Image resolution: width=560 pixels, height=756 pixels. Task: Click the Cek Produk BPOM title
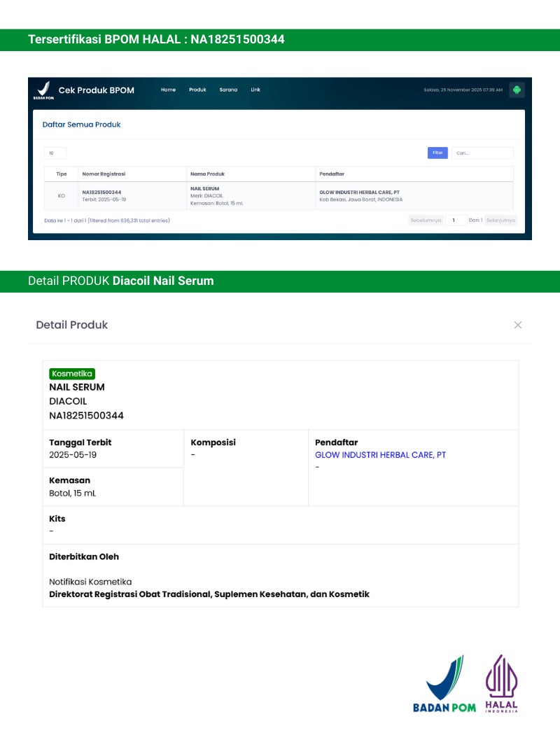pos(96,90)
